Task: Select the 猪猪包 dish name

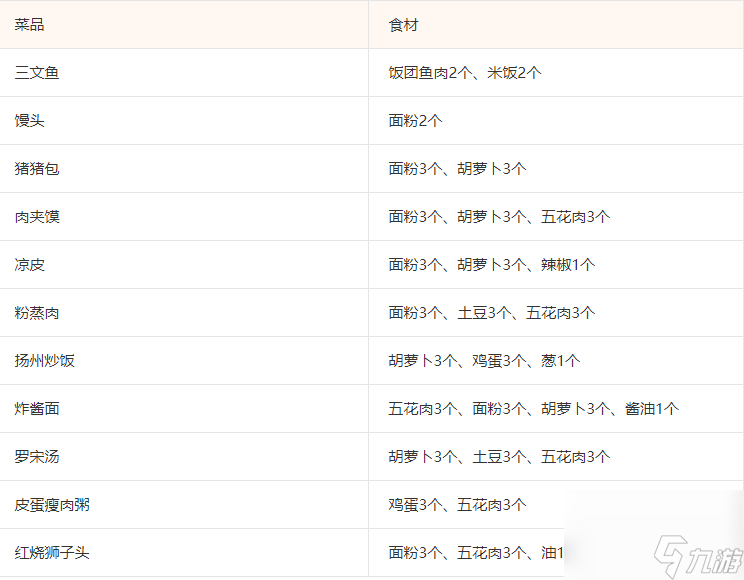Action: point(37,169)
